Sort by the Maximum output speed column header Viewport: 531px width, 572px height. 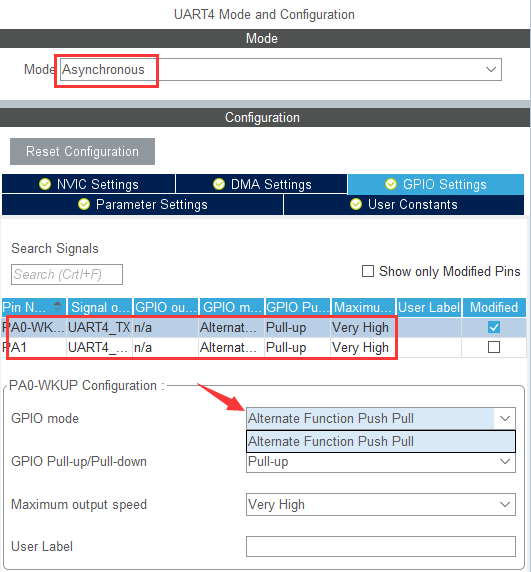(x=363, y=307)
